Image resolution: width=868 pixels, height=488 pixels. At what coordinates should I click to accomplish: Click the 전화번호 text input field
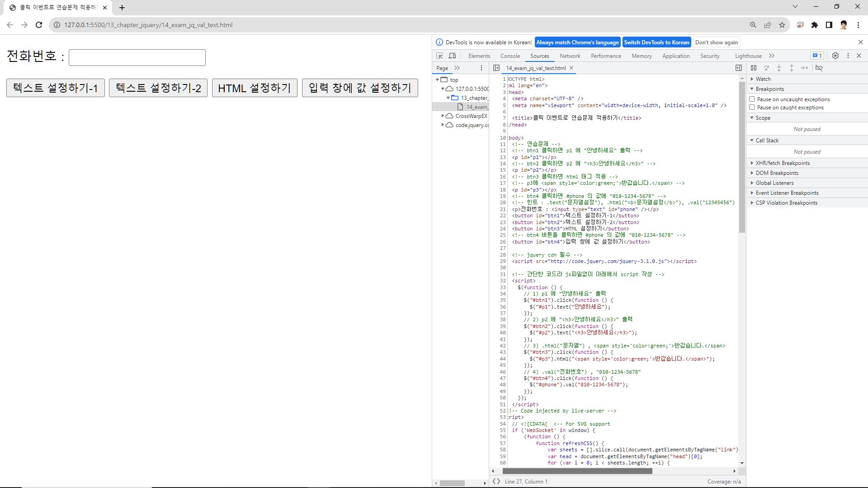137,57
